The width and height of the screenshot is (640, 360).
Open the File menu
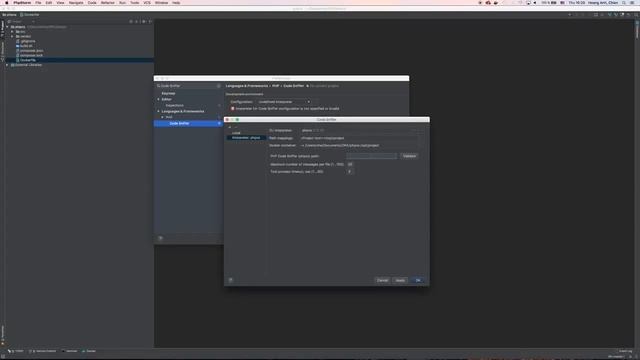38,2
